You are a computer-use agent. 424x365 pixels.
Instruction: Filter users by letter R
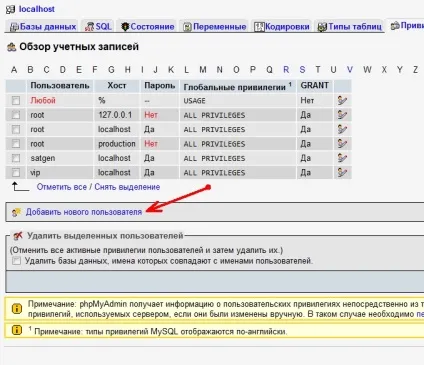point(286,70)
